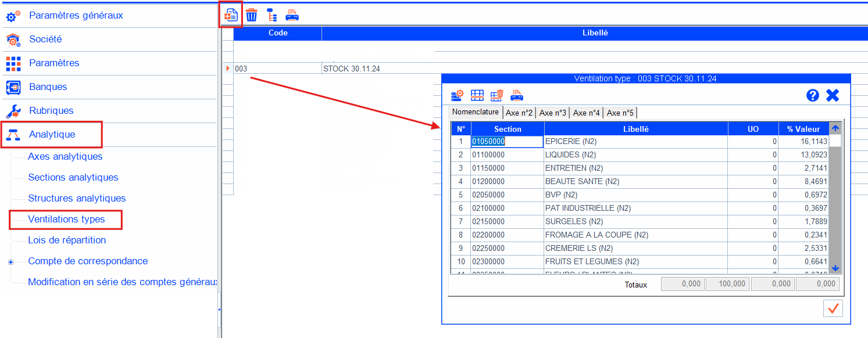Screen dimensions: 868x338
Task: Click the add new ventilation type icon
Action: pos(231,15)
